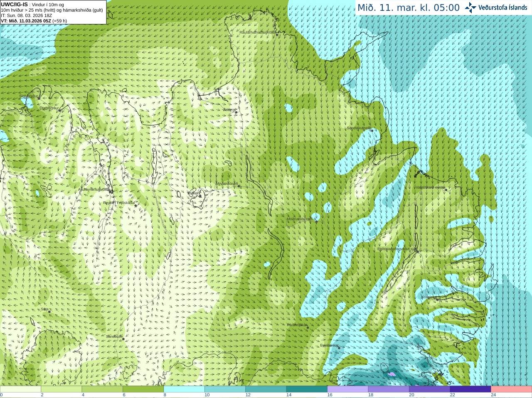Pick the 20–22 m/s violet legend swatch
The image size is (532, 398).
click(x=430, y=389)
